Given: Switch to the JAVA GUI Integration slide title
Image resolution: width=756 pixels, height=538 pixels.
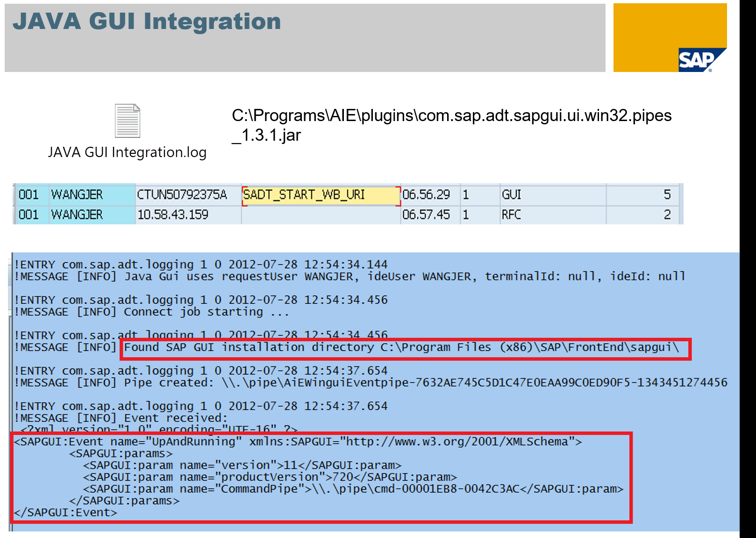Looking at the screenshot, I should coord(147,21).
